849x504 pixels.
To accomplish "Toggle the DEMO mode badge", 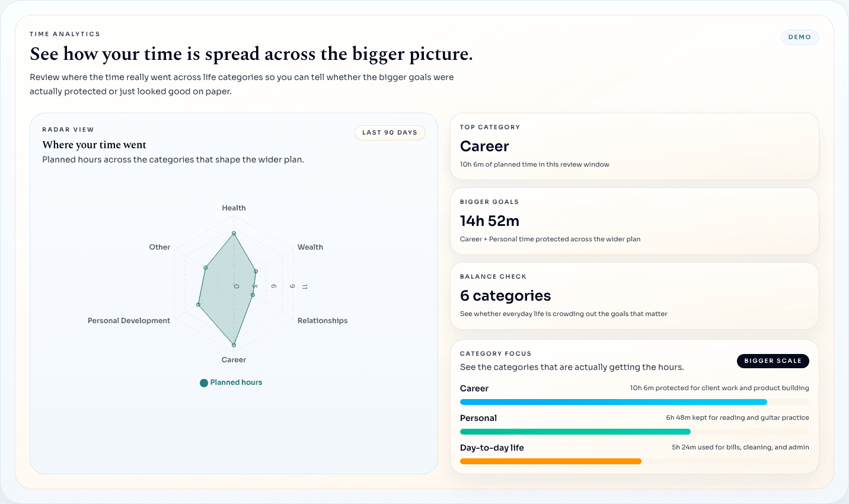I will (x=799, y=37).
